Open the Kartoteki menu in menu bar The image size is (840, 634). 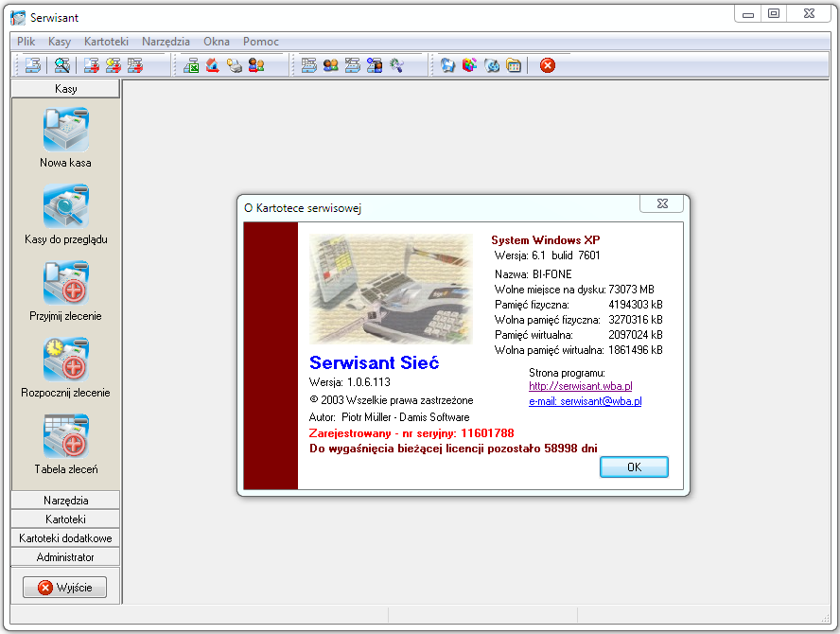(x=106, y=42)
